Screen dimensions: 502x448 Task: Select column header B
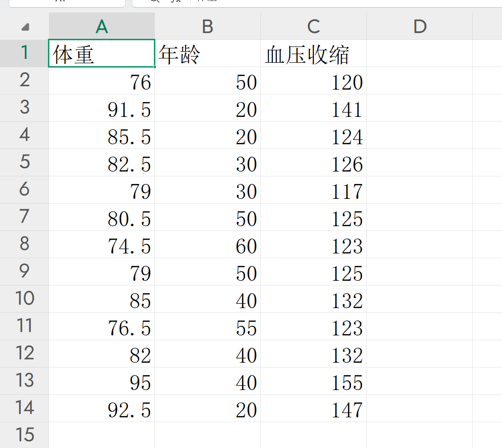pos(208,26)
